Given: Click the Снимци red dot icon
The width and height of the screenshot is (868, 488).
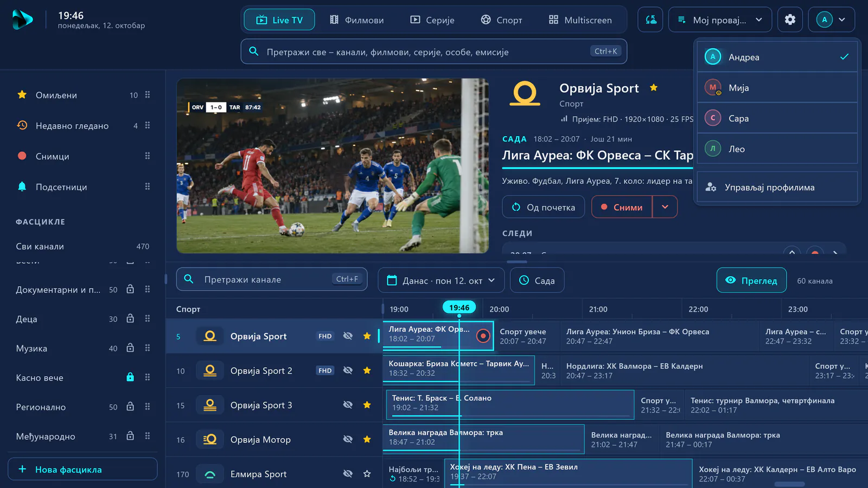Looking at the screenshot, I should (x=22, y=156).
